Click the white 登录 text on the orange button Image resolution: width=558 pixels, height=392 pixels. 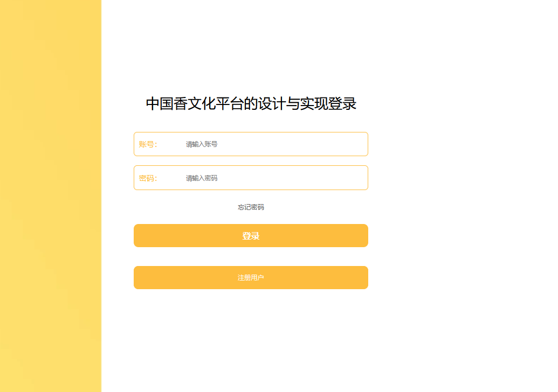coord(251,236)
